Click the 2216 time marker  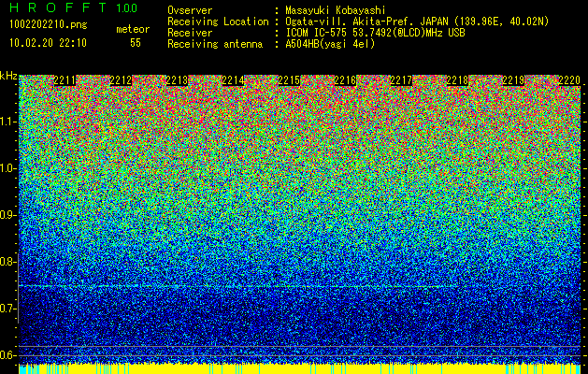[345, 80]
